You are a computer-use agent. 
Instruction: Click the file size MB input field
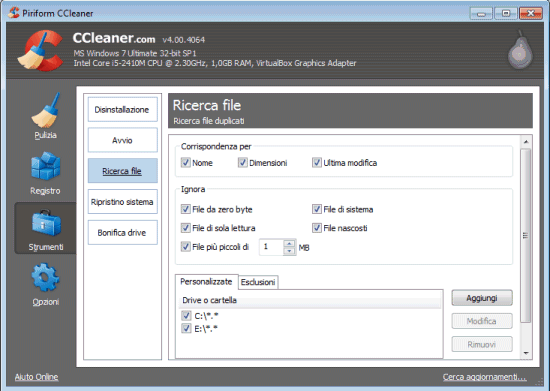click(x=271, y=247)
